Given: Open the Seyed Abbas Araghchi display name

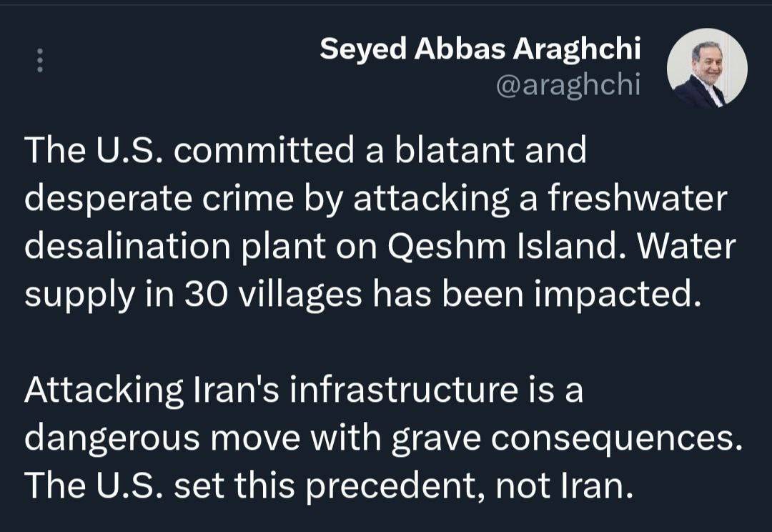Looking at the screenshot, I should coord(480,49).
